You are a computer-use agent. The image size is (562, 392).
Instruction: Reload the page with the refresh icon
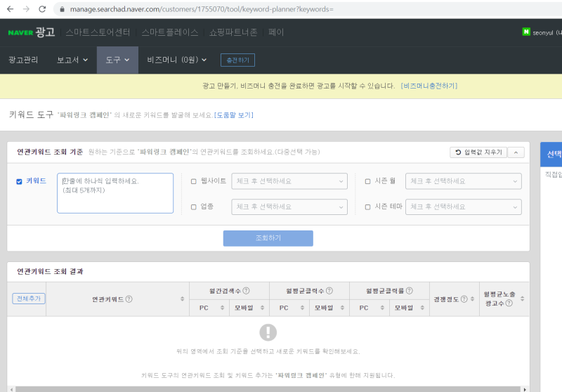42,9
